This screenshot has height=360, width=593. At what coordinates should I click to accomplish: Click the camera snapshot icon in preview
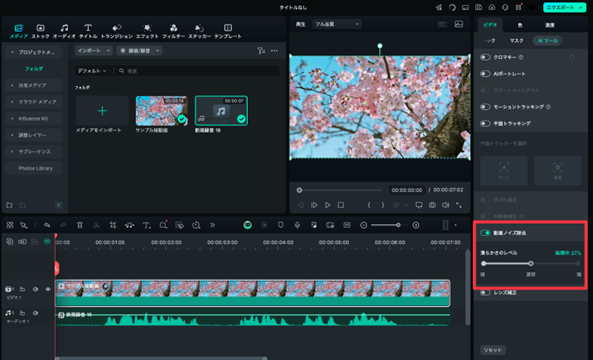[x=432, y=205]
